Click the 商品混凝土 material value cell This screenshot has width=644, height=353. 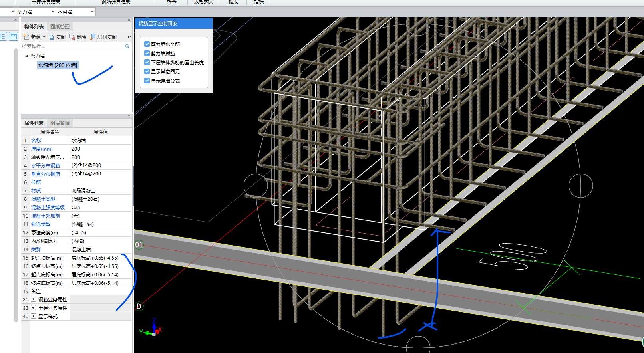click(x=101, y=191)
